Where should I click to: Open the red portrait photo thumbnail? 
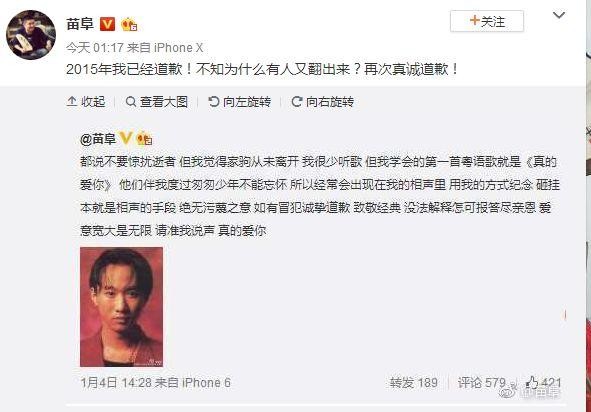(x=121, y=307)
